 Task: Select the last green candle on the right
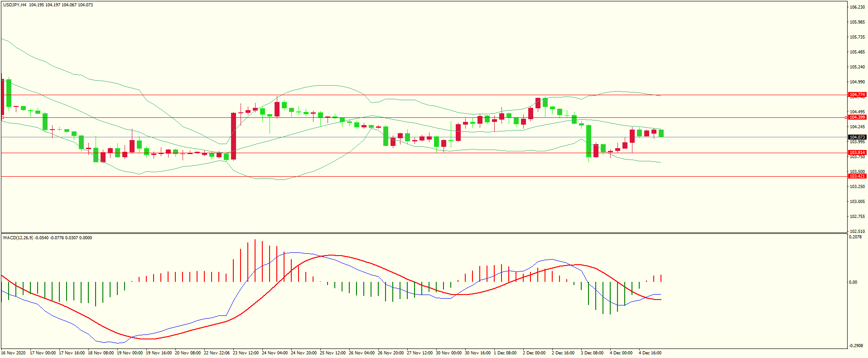coord(661,133)
